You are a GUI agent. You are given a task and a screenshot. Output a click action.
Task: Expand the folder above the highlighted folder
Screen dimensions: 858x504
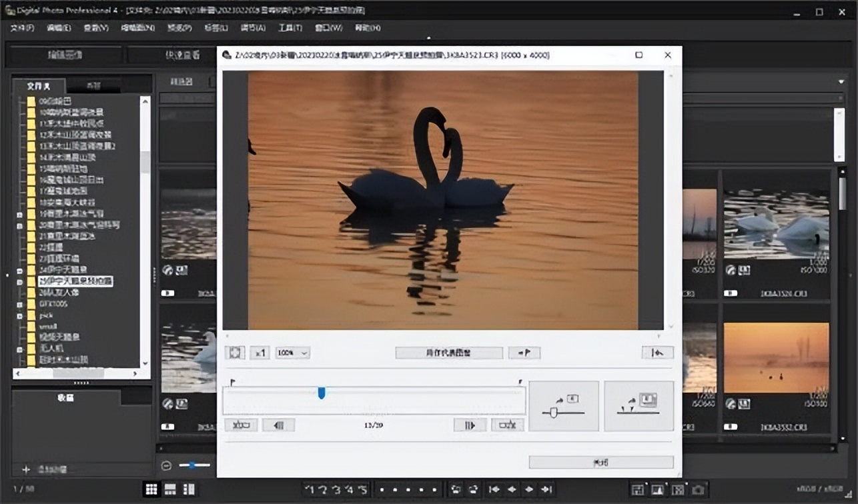[20, 270]
